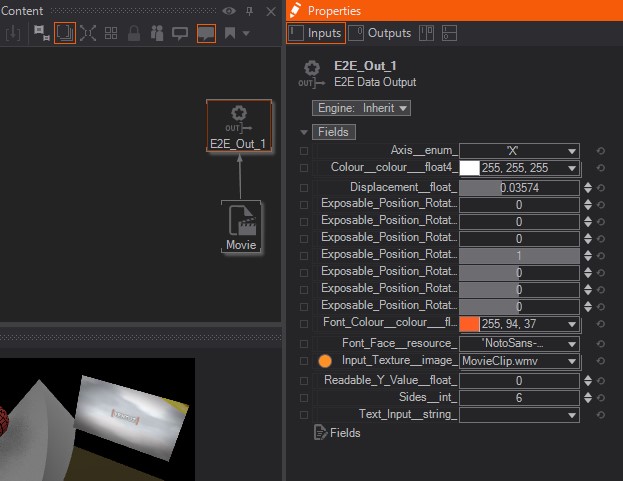Screen dimensions: 623x481
Task: Open the Engine: Inherit dropdown
Action: pyautogui.click(x=362, y=107)
